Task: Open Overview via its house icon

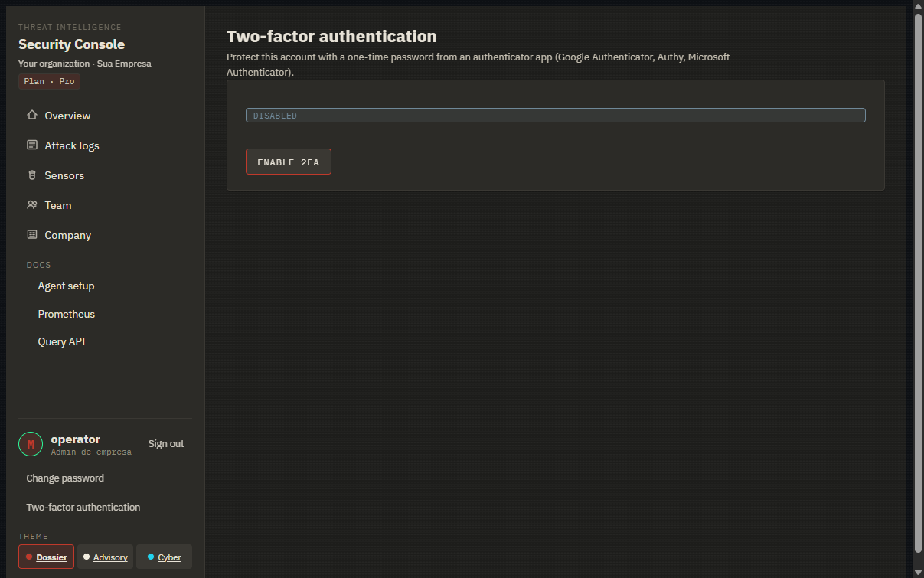Action: coord(32,116)
